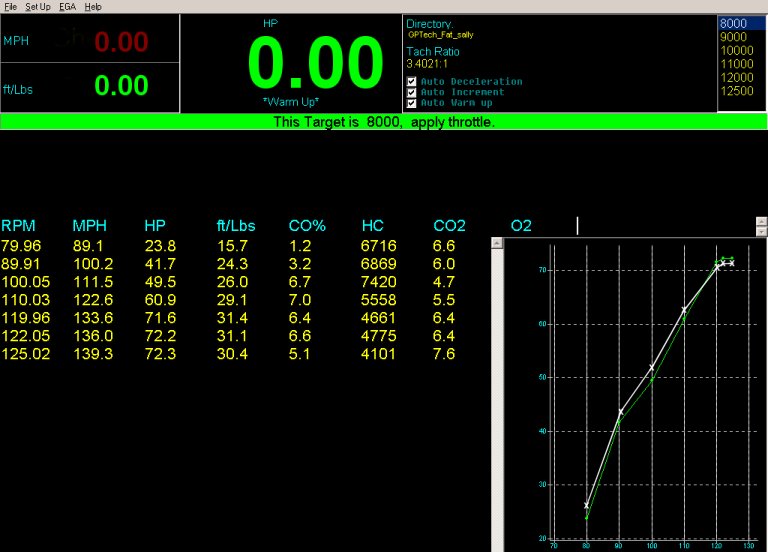The height and width of the screenshot is (552, 768).
Task: Open the Set Up menu
Action: (x=38, y=6)
